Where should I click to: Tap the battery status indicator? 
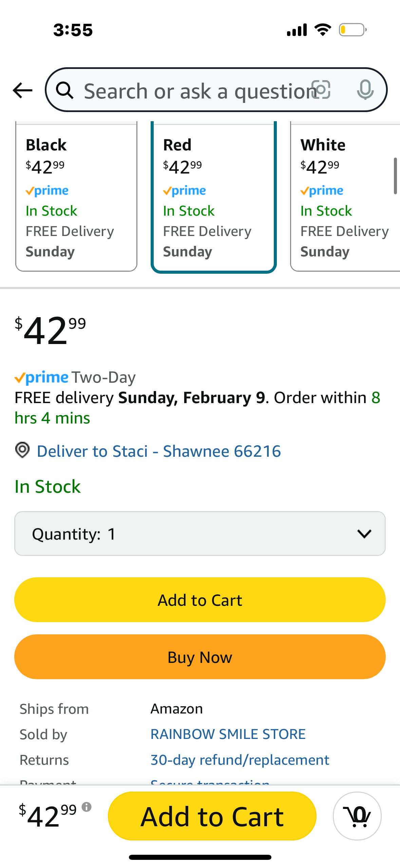coord(353,30)
